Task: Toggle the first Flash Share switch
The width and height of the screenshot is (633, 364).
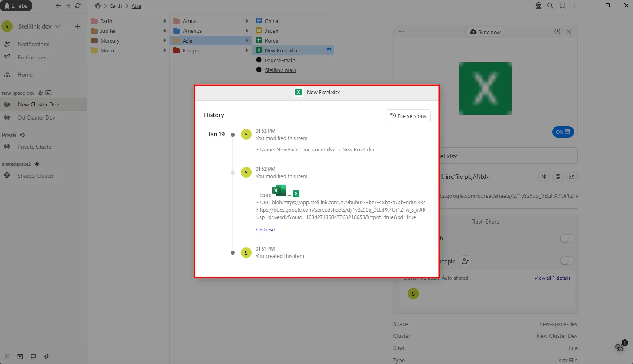Action: (567, 239)
